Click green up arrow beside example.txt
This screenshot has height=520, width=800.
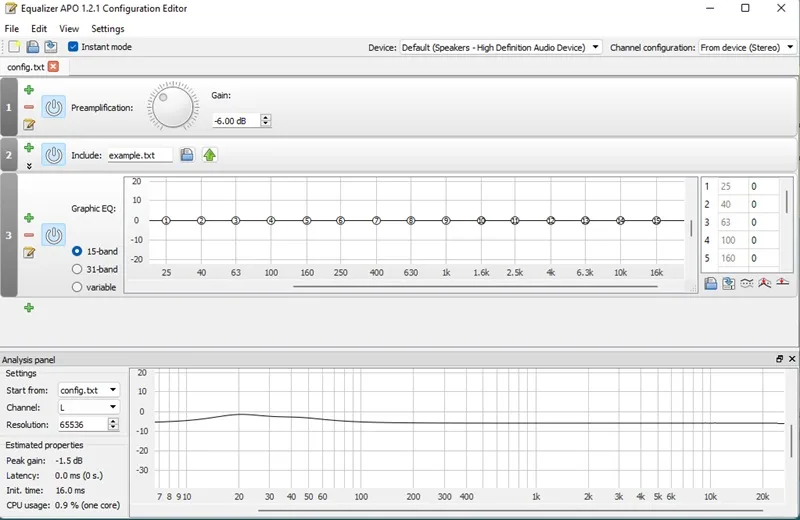pos(210,155)
